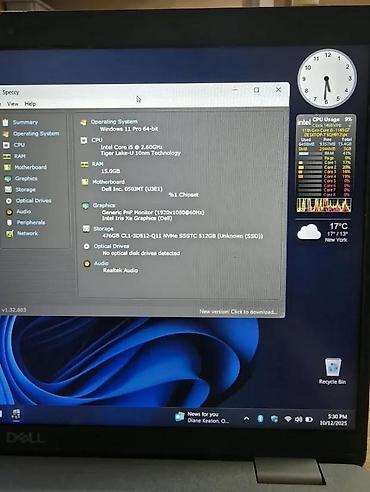Click the Audio heading in summary pane
The width and height of the screenshot is (370, 492).
101,263
